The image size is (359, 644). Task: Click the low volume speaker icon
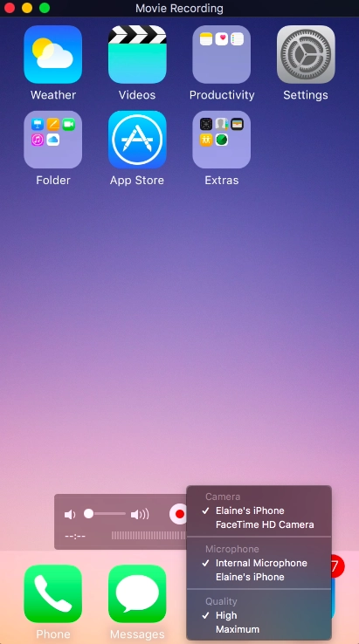click(70, 514)
